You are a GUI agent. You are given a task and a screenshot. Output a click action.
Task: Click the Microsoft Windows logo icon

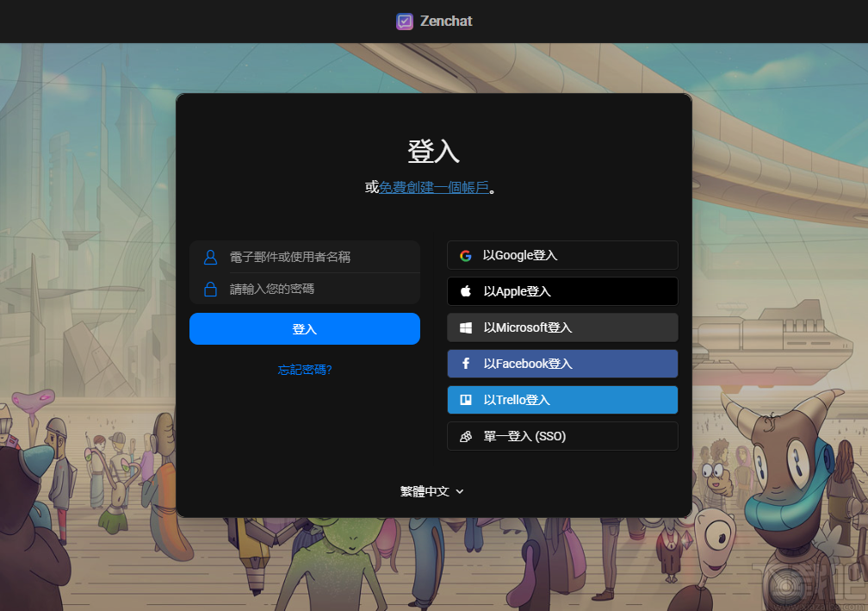(x=466, y=328)
